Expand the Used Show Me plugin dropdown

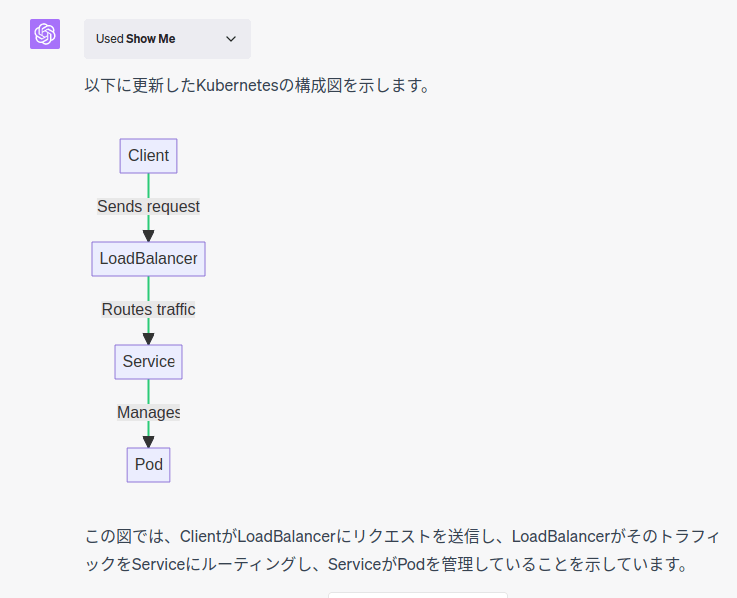[167, 39]
